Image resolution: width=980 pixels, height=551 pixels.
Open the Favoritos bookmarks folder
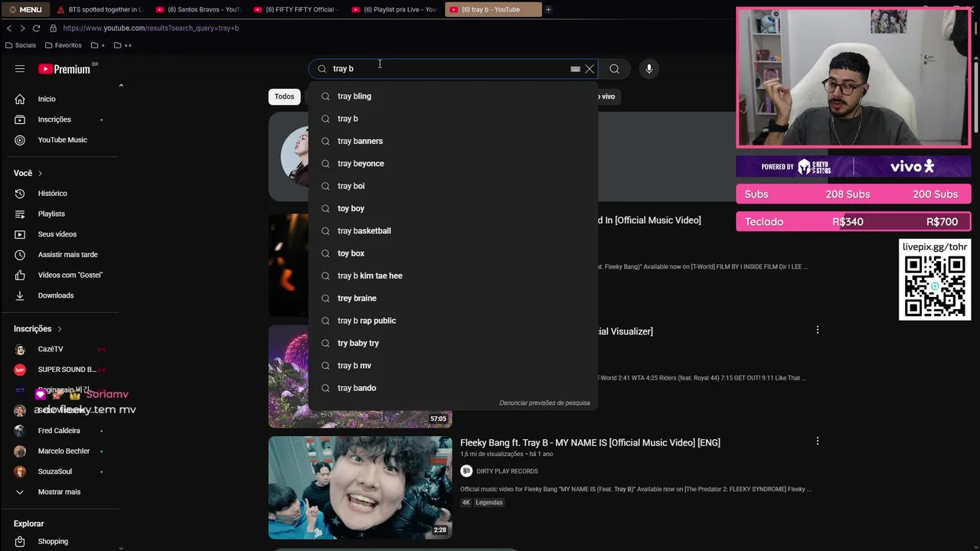tap(64, 45)
